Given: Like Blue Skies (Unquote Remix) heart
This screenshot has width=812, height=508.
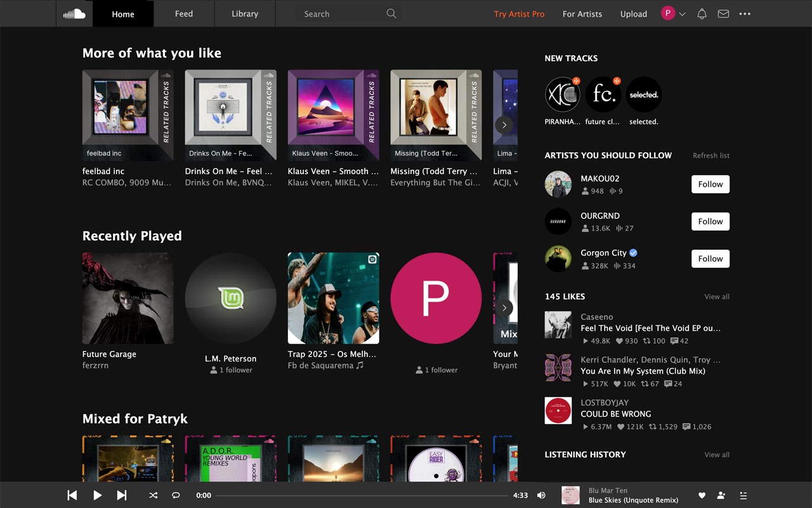Looking at the screenshot, I should coord(702,495).
